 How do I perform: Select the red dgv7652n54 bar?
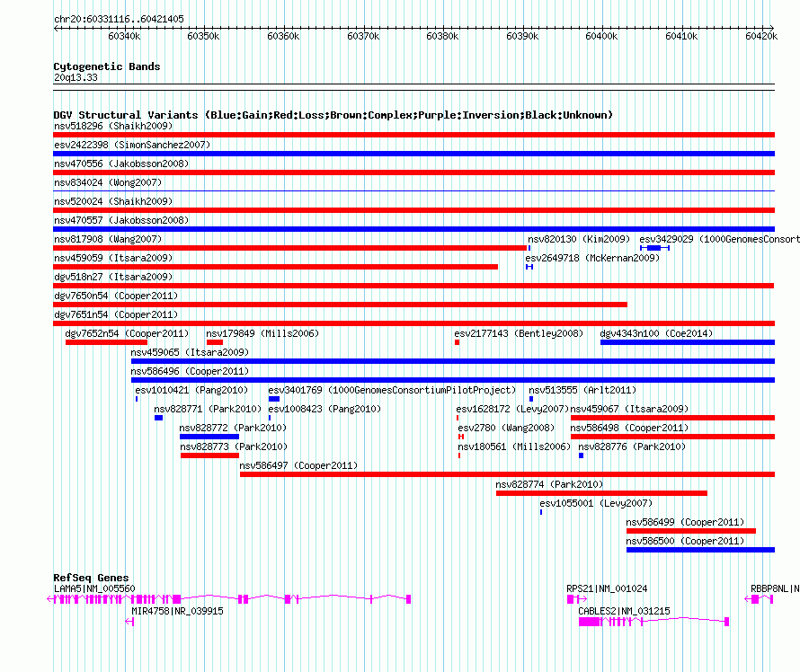coord(106,342)
